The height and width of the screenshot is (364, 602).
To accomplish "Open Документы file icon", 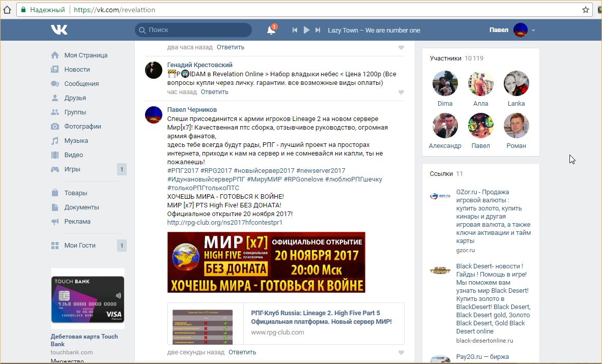I will tap(55, 207).
